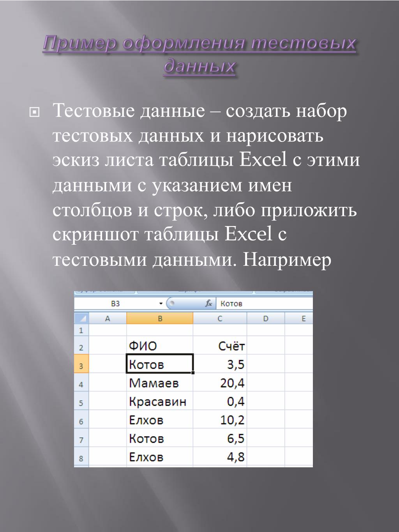Select column C header
Screen dimensions: 399x532
[x=220, y=318]
